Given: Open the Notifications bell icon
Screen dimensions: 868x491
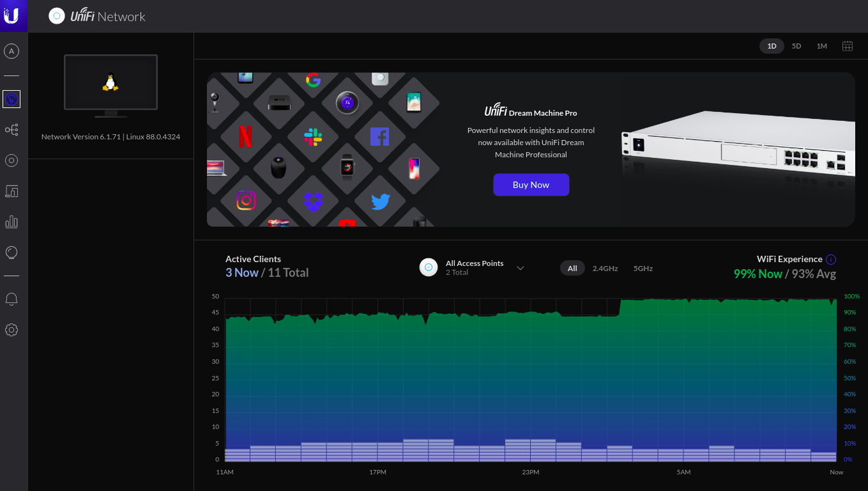Looking at the screenshot, I should (11, 299).
